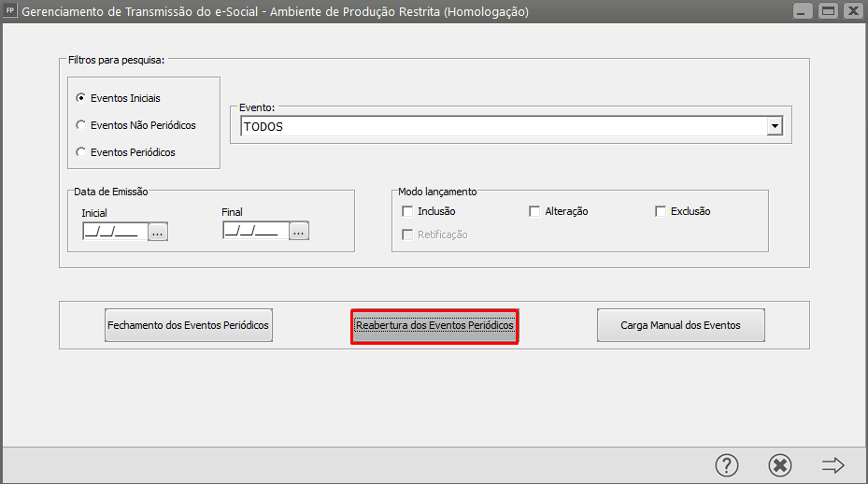This screenshot has width=868, height=484.
Task: Check the Alteração checkbox
Action: tap(535, 211)
